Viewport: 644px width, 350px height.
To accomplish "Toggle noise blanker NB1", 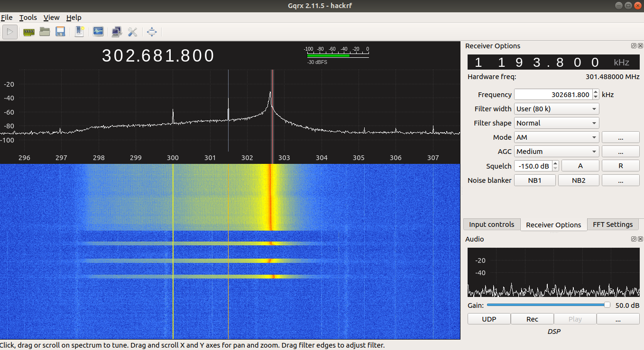I will pyautogui.click(x=535, y=180).
